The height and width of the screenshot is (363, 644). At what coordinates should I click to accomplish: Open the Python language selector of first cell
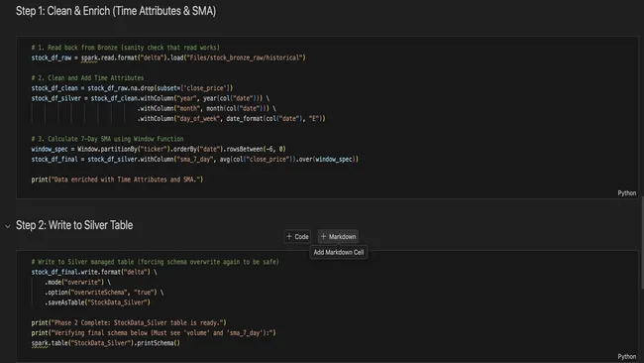coord(626,192)
